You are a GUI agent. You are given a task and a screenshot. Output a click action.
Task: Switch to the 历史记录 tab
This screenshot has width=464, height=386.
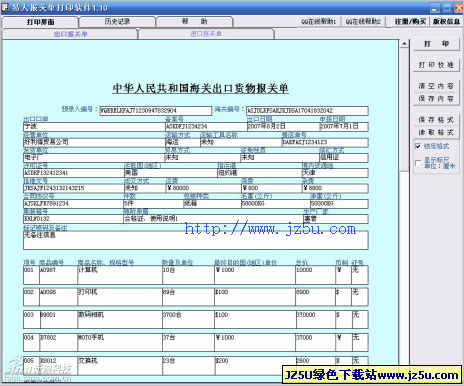pyautogui.click(x=117, y=22)
